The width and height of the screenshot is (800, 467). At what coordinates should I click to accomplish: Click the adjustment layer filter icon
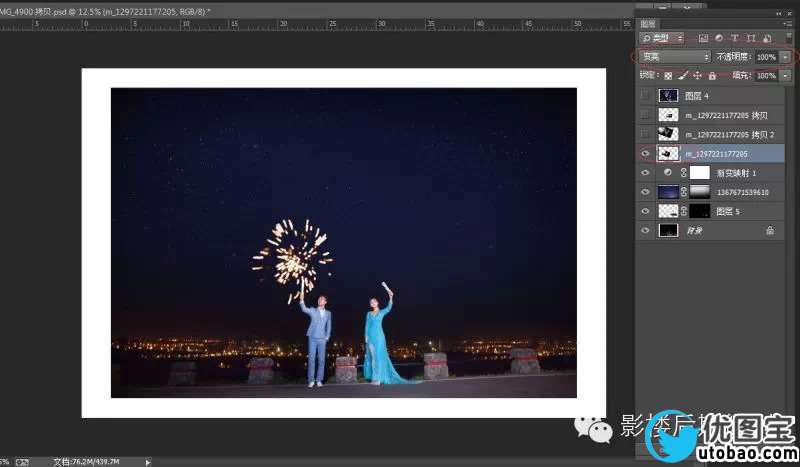[x=719, y=39]
